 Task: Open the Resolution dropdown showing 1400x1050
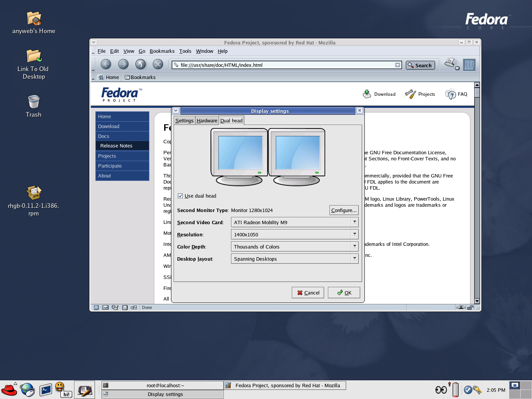[x=294, y=234]
